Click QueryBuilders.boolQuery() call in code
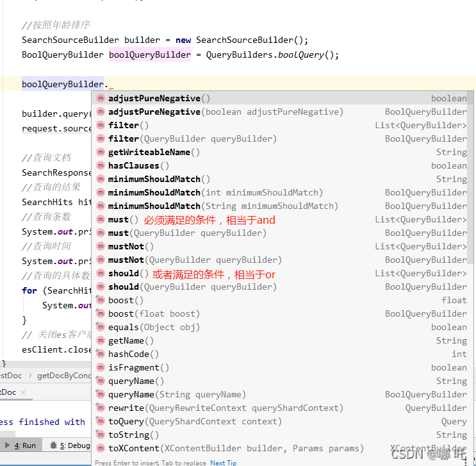 (x=272, y=54)
